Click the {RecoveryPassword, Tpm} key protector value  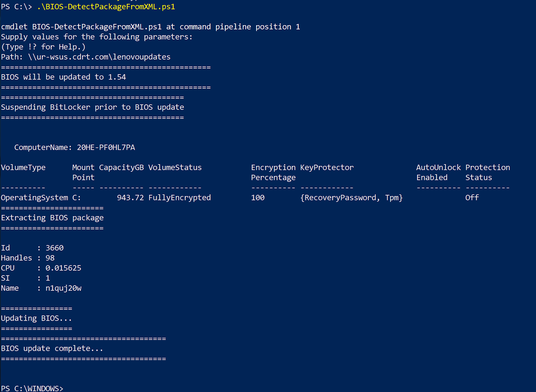point(351,198)
